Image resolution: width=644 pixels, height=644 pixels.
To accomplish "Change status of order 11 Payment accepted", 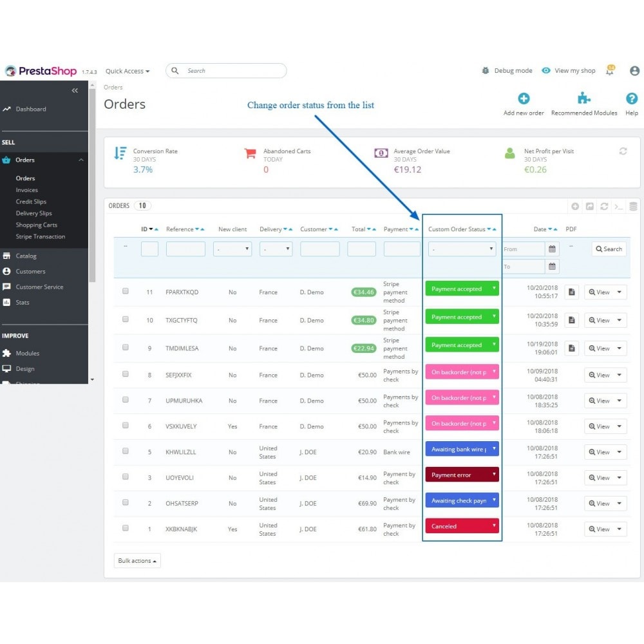I will [x=462, y=289].
